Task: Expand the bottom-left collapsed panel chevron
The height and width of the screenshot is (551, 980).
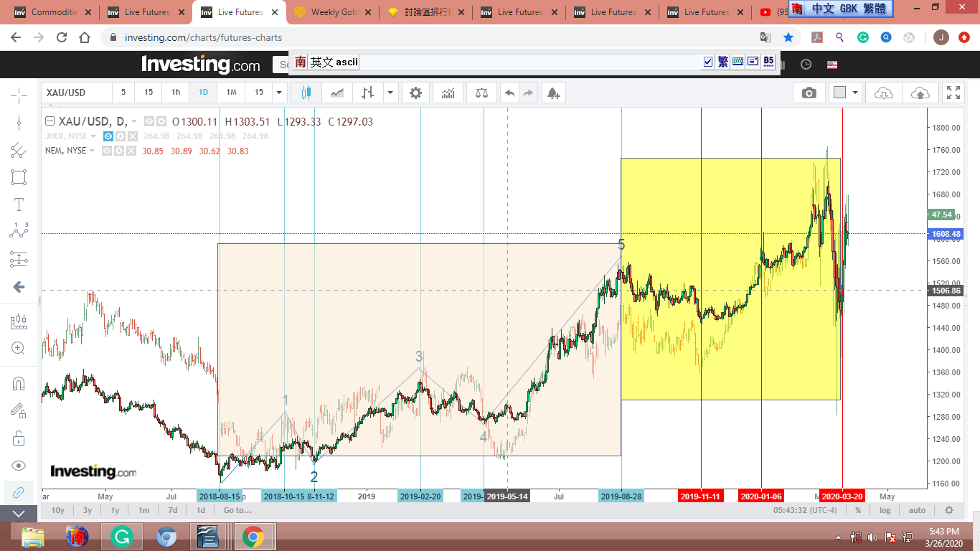Action: 19,513
